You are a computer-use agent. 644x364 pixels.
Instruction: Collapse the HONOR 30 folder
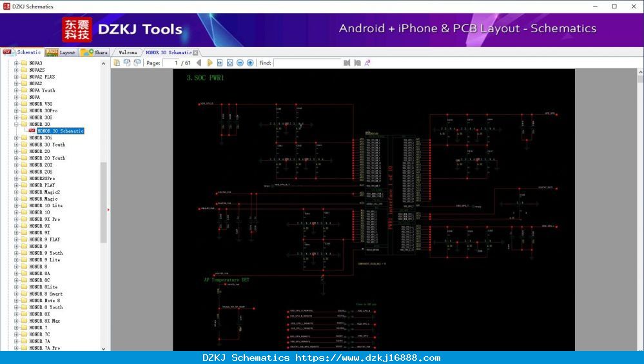(x=16, y=124)
